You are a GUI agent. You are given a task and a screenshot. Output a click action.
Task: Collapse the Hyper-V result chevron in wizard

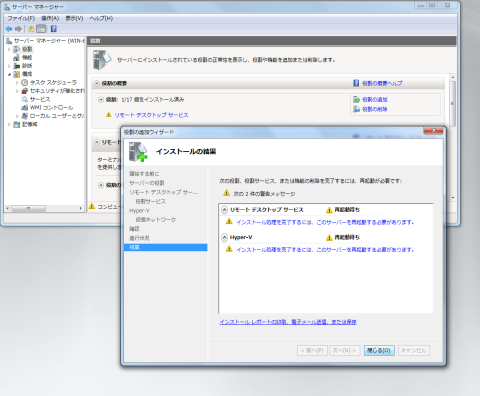click(x=224, y=237)
